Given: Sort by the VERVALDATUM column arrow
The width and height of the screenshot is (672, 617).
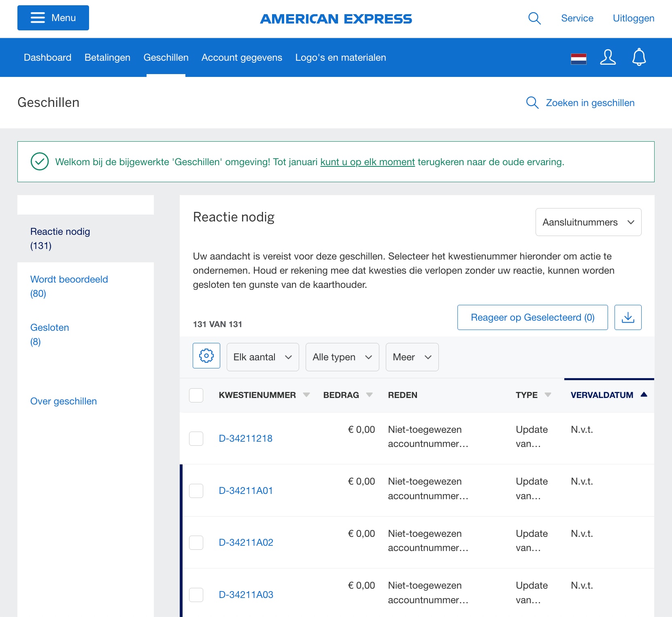Looking at the screenshot, I should pos(644,394).
